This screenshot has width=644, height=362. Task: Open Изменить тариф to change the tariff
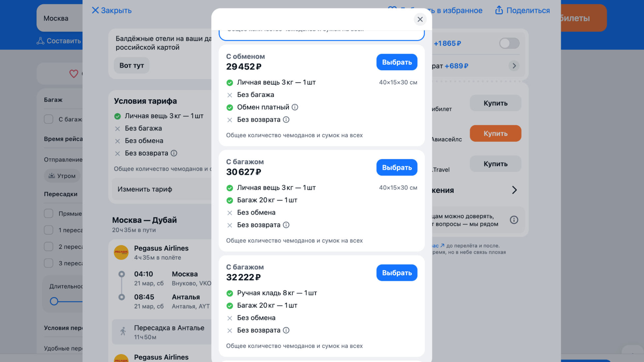(x=162, y=189)
